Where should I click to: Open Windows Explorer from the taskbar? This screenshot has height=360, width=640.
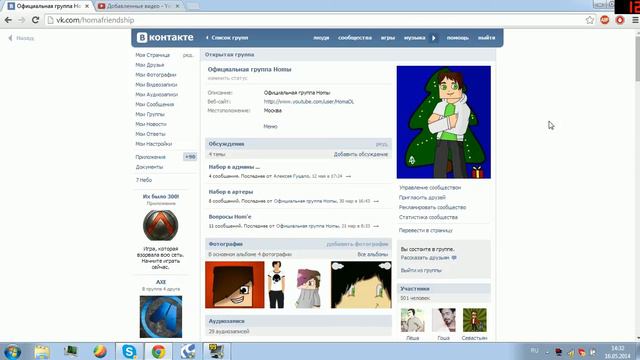[42, 351]
